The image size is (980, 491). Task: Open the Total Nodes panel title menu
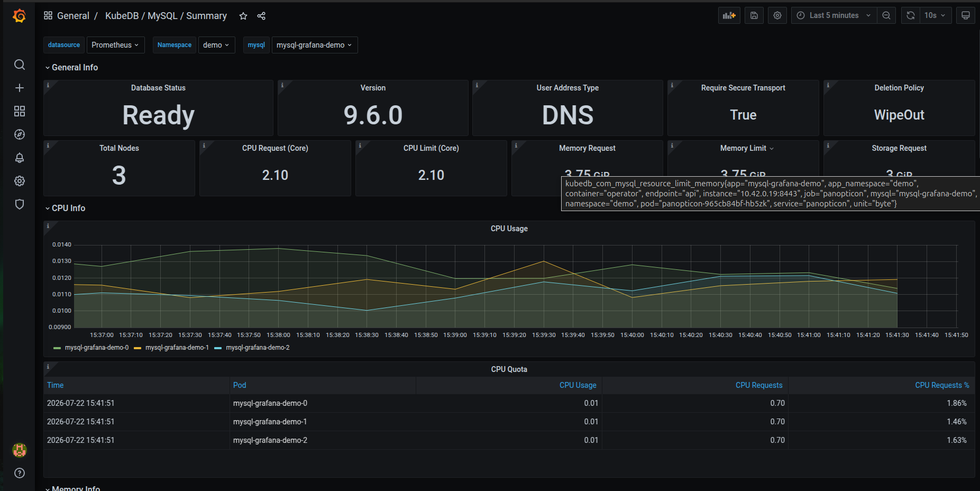tap(119, 148)
